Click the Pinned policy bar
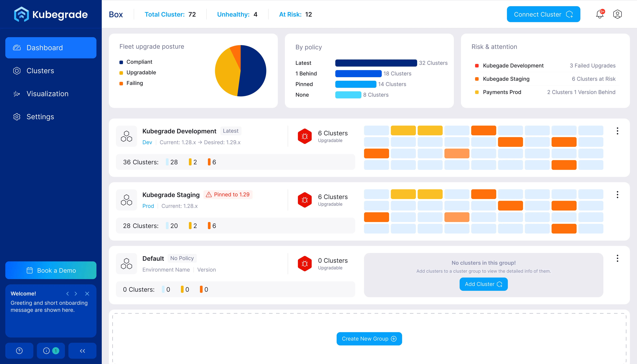Screen dimensions: 637x364 tap(356, 84)
